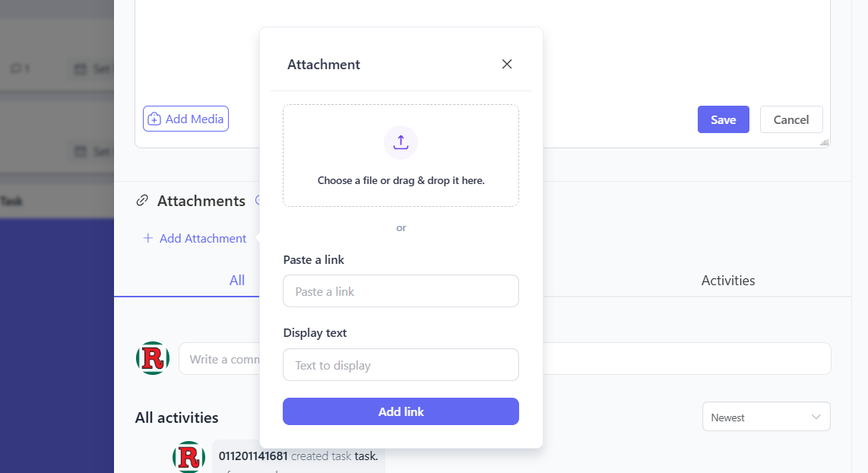This screenshot has height=473, width=868.
Task: Cancel editing the description
Action: click(x=790, y=119)
